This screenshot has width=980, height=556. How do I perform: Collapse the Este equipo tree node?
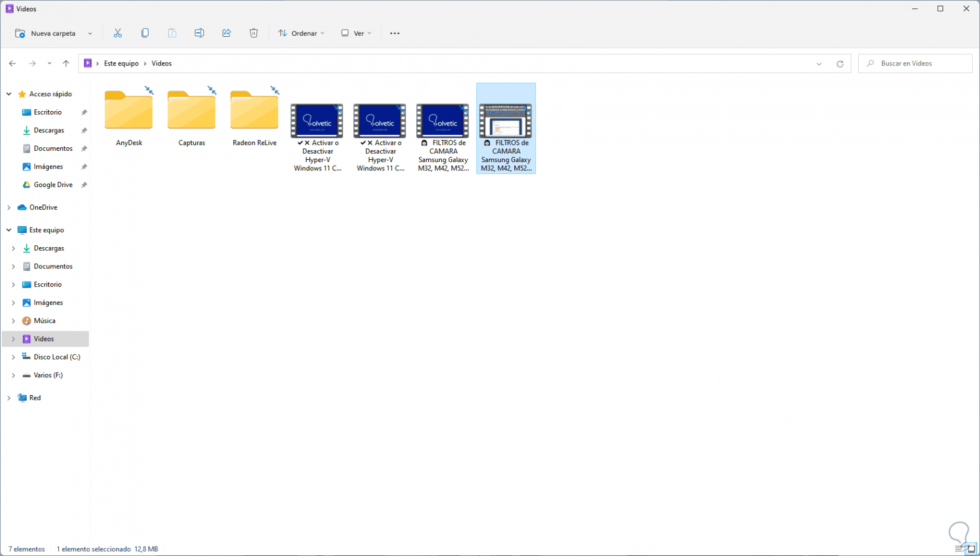pos(9,230)
